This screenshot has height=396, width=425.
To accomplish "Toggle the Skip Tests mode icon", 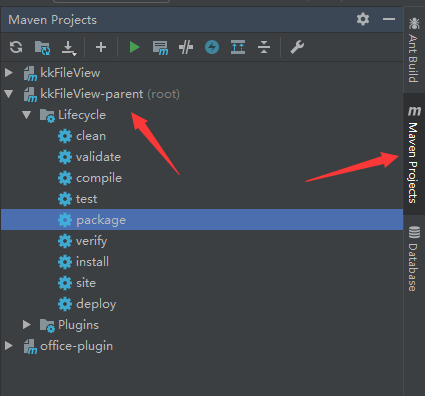I will coord(186,47).
